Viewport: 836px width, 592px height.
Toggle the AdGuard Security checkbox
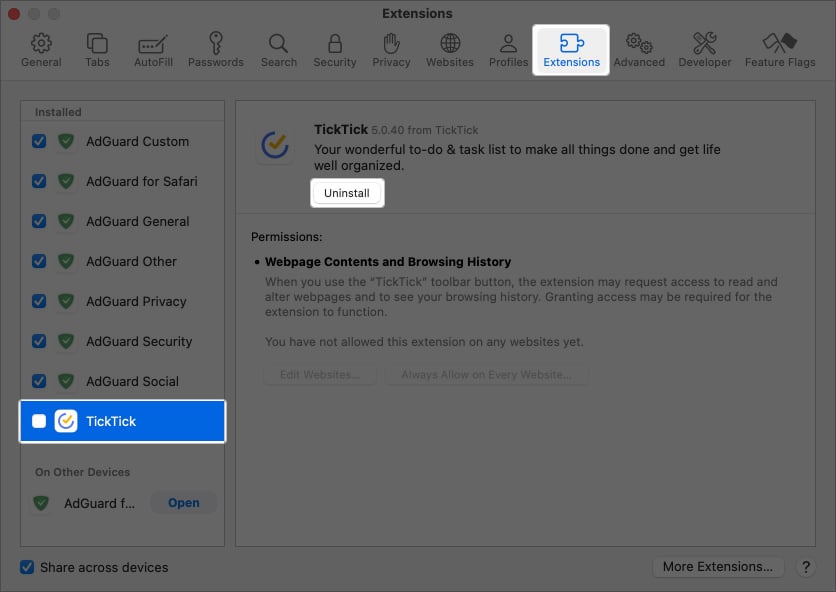click(x=39, y=341)
